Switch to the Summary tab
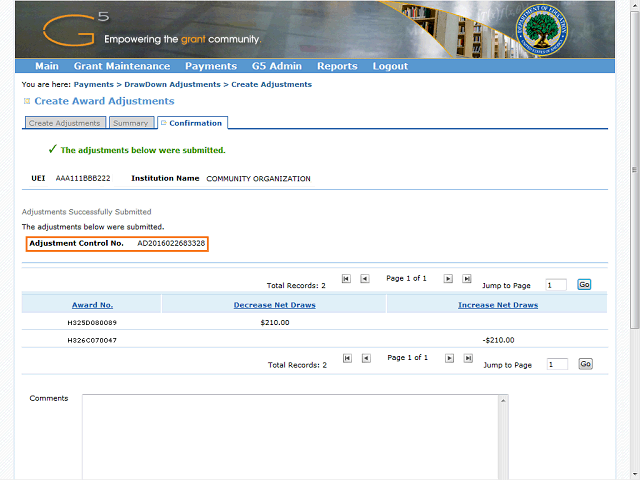This screenshot has height=480, width=640. click(131, 123)
